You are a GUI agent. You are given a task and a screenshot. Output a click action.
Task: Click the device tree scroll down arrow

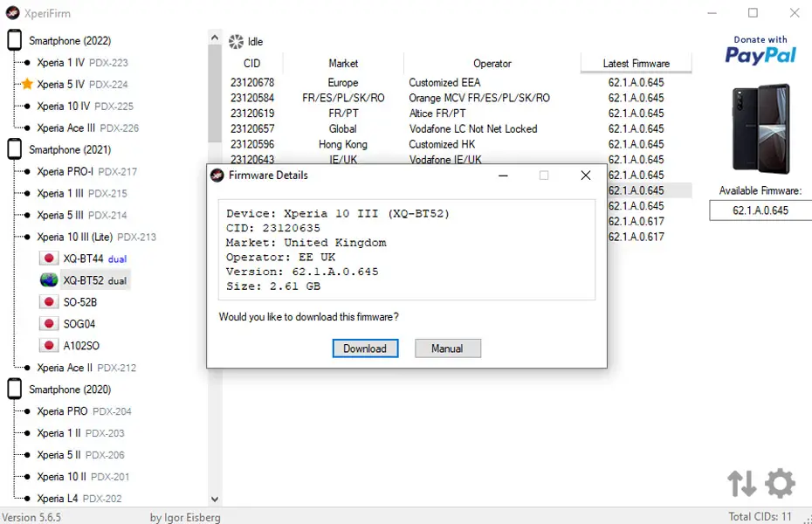click(215, 500)
